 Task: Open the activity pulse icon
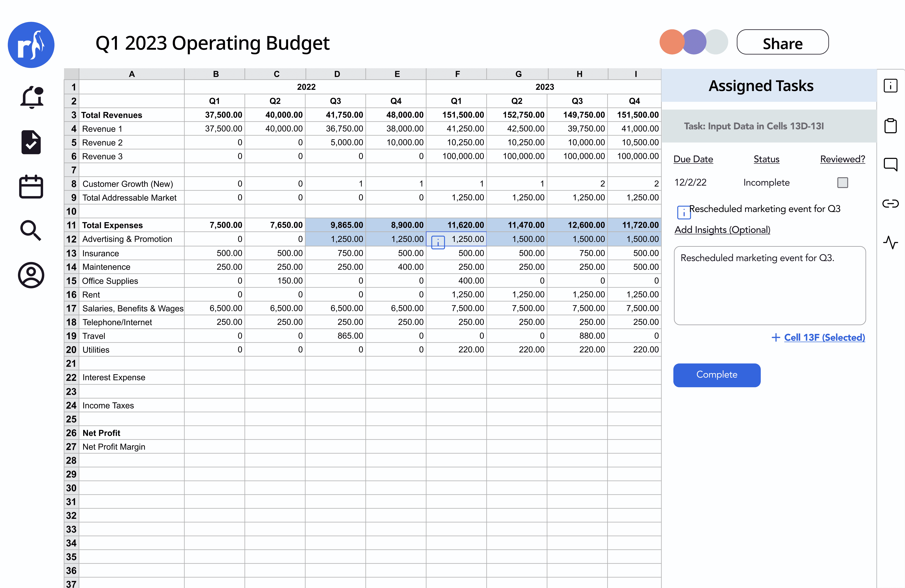(x=890, y=242)
